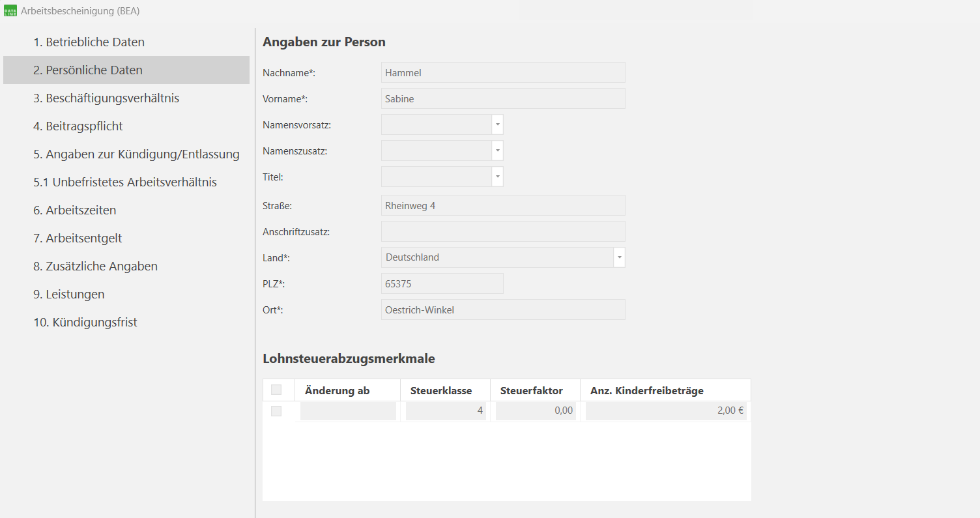Expand the Namenszusatz selection list
980x518 pixels.
497,151
